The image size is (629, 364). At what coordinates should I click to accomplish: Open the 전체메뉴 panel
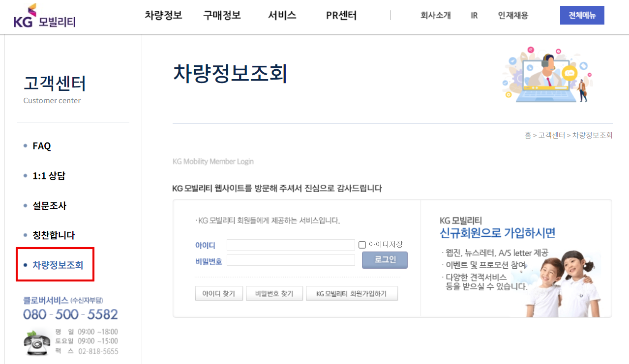pyautogui.click(x=582, y=15)
